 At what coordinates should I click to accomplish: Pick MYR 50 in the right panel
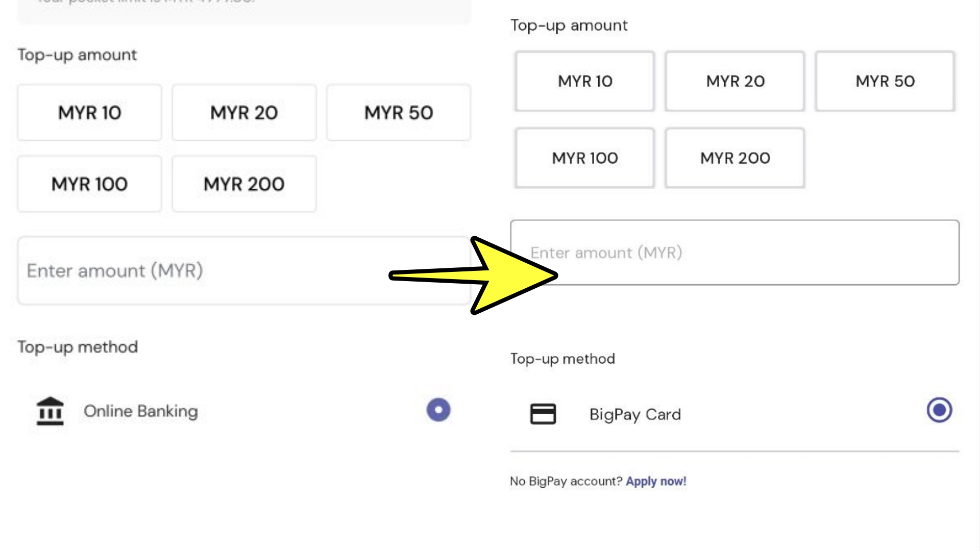click(x=885, y=81)
